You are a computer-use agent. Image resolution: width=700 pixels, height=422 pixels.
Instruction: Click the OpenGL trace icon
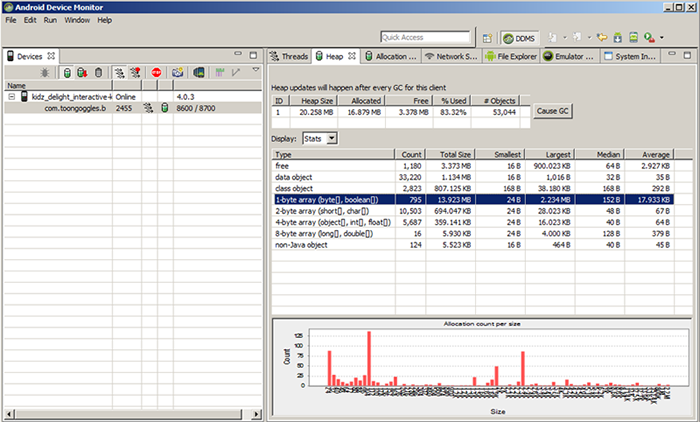click(x=236, y=72)
